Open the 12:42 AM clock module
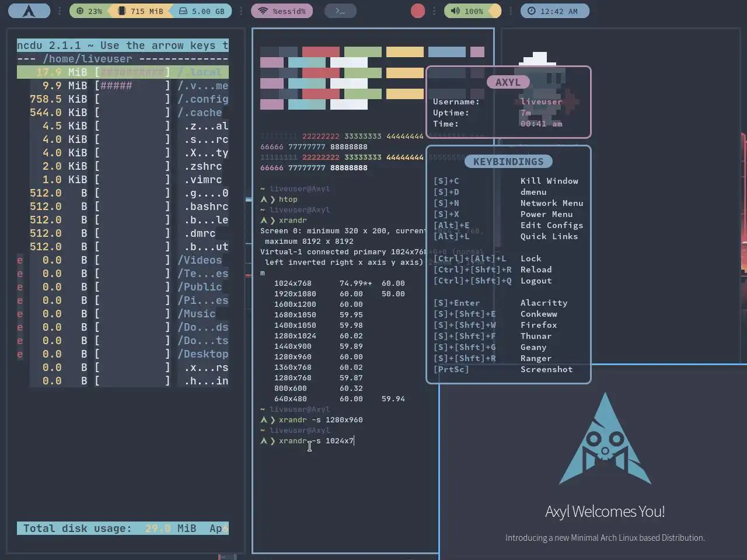Image resolution: width=747 pixels, height=560 pixels. (555, 11)
